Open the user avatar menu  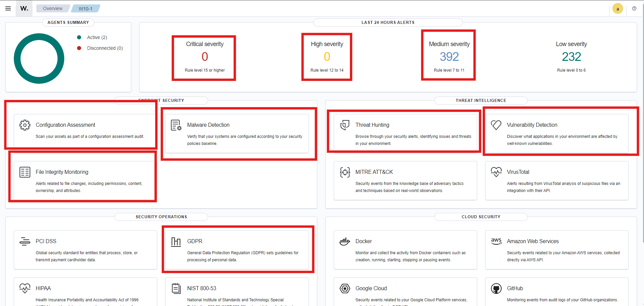pos(618,9)
